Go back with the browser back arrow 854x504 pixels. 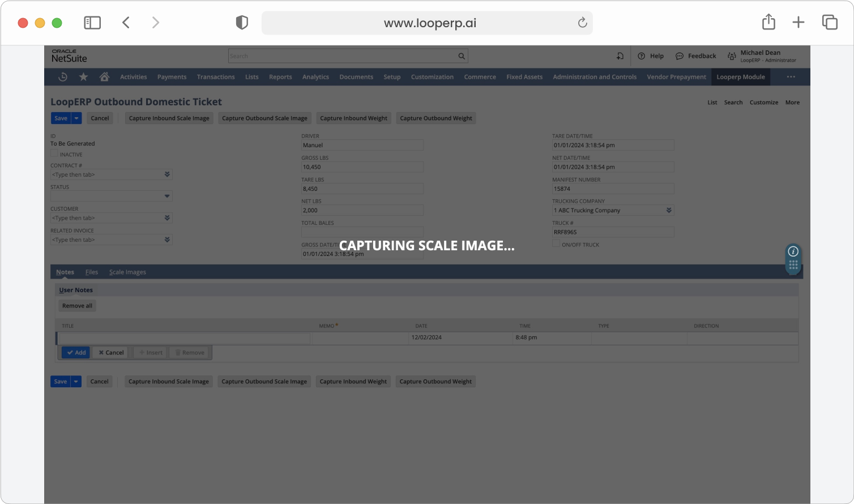coord(126,23)
